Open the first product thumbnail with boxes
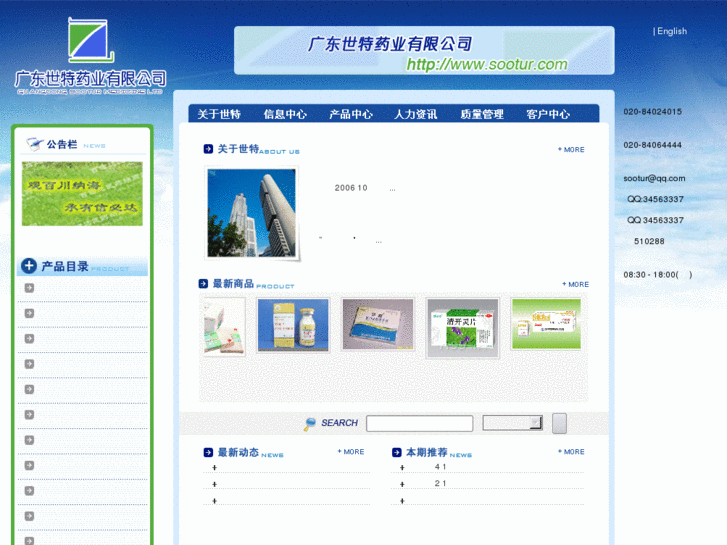The width and height of the screenshot is (727, 545). [x=224, y=327]
